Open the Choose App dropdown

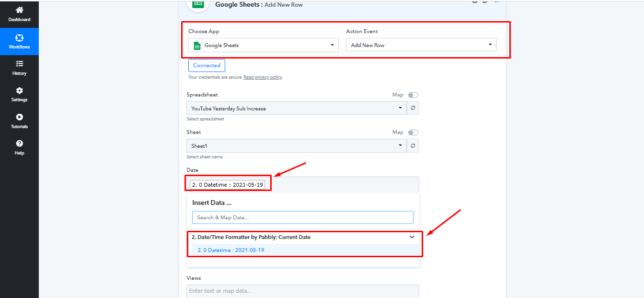pyautogui.click(x=264, y=45)
